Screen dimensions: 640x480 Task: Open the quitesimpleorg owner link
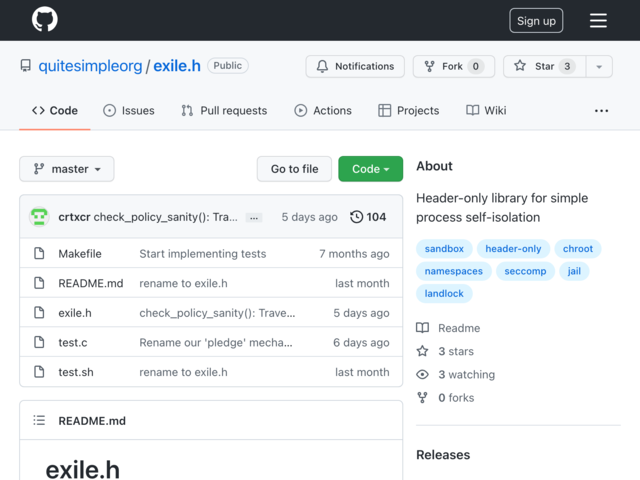[90, 66]
